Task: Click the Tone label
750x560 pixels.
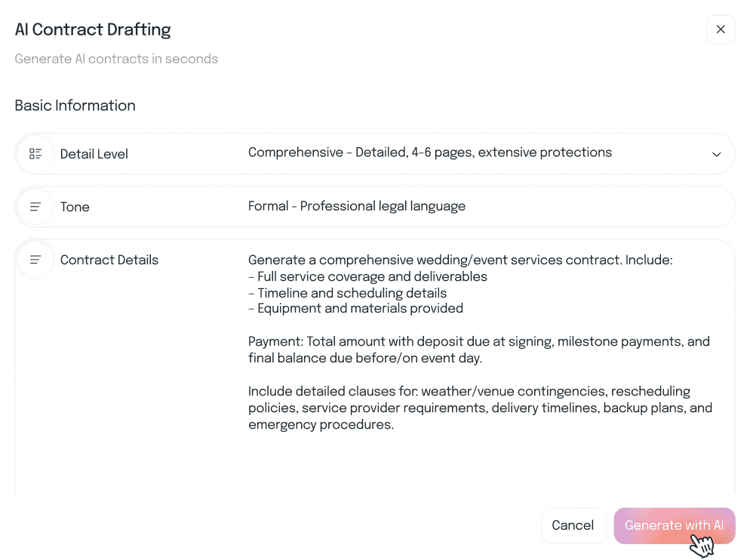Action: click(x=75, y=207)
